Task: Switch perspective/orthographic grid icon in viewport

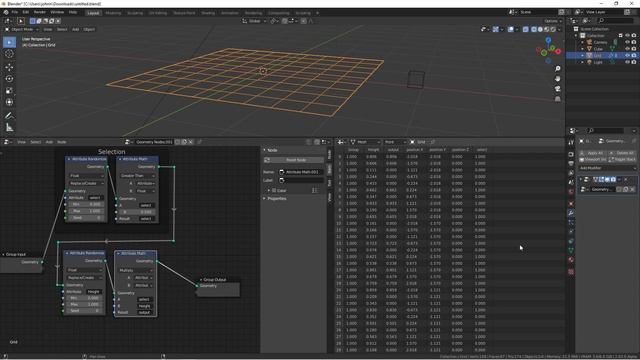Action: pos(558,99)
